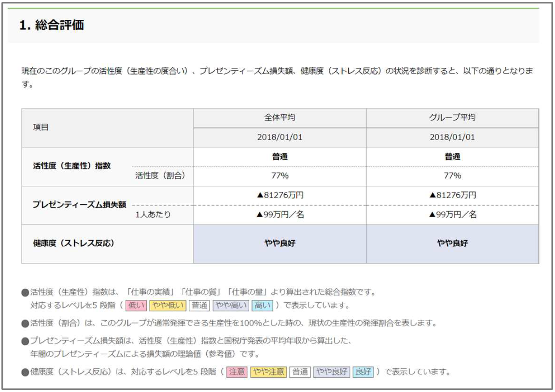Click the 全体平均 column header
Image resolution: width=555 pixels, height=392 pixels.
tap(280, 118)
